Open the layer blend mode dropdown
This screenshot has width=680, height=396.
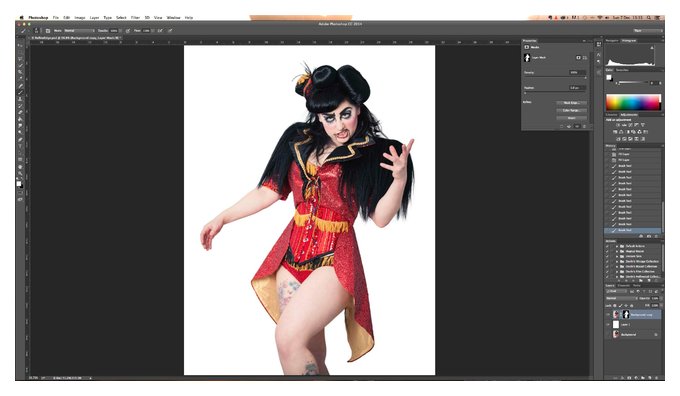pos(622,298)
